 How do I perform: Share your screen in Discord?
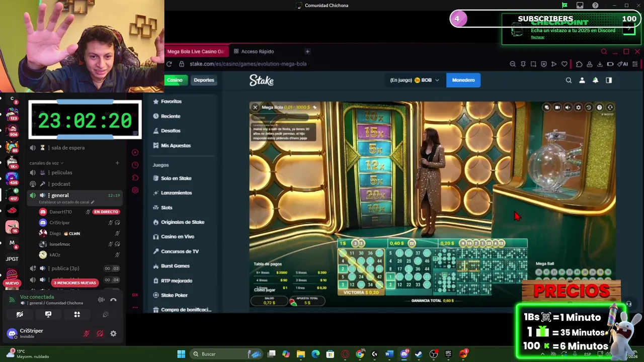(48, 314)
